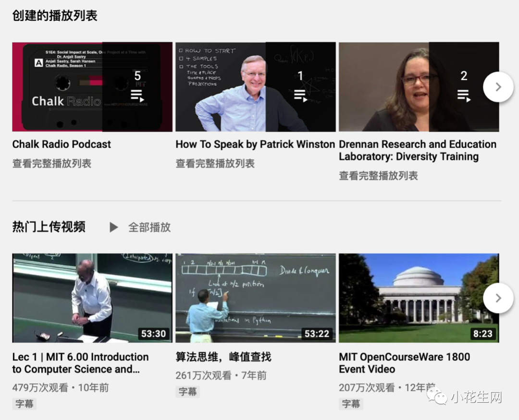Click the 479万次观看 · 10年前 text
Screen dimensions: 519x420
point(61,387)
